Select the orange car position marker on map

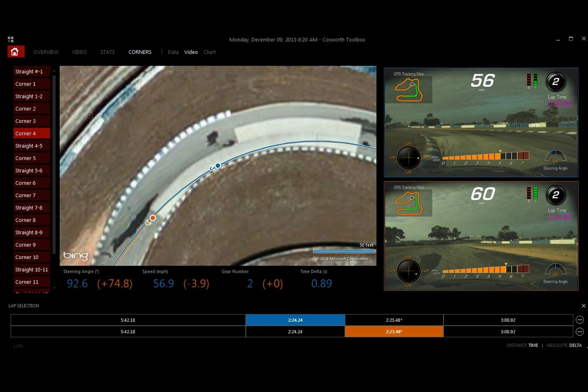click(152, 218)
